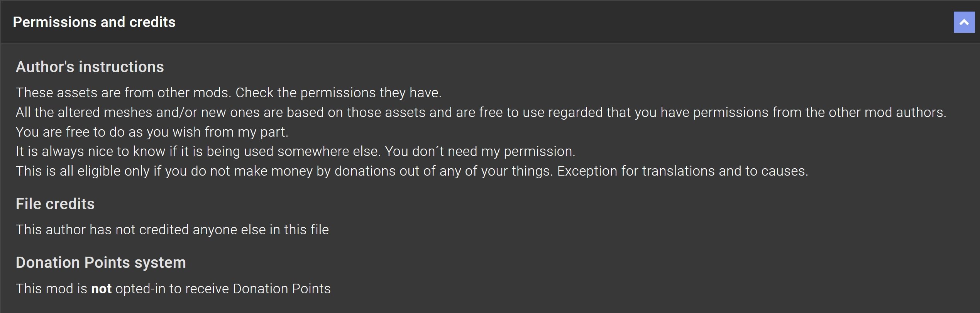Click 'This author has not credited anyone' text

pos(172,230)
